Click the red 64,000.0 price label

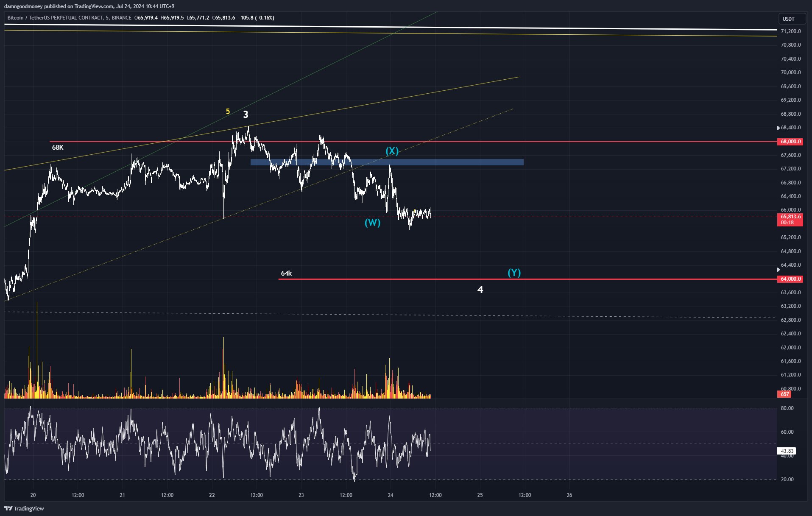(x=790, y=279)
